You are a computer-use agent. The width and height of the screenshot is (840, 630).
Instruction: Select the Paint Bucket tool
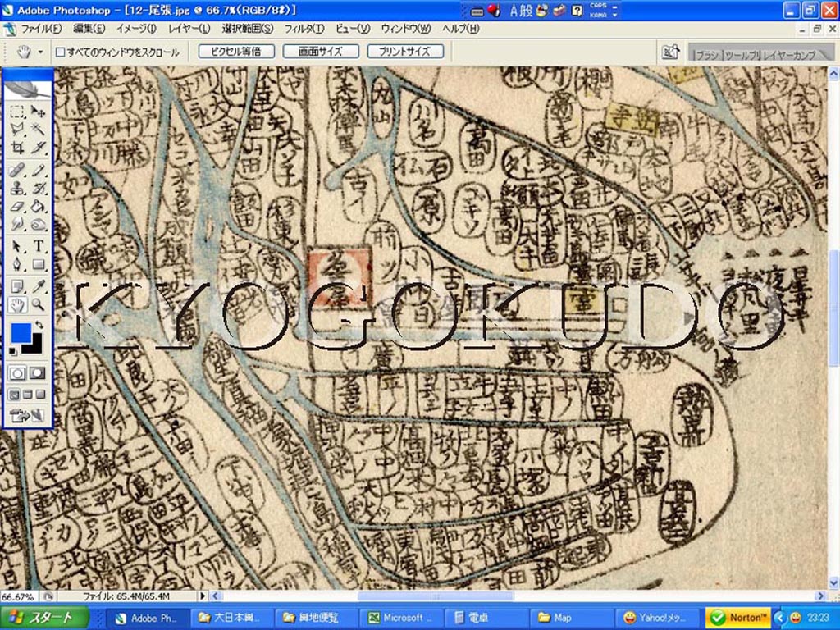click(x=38, y=206)
